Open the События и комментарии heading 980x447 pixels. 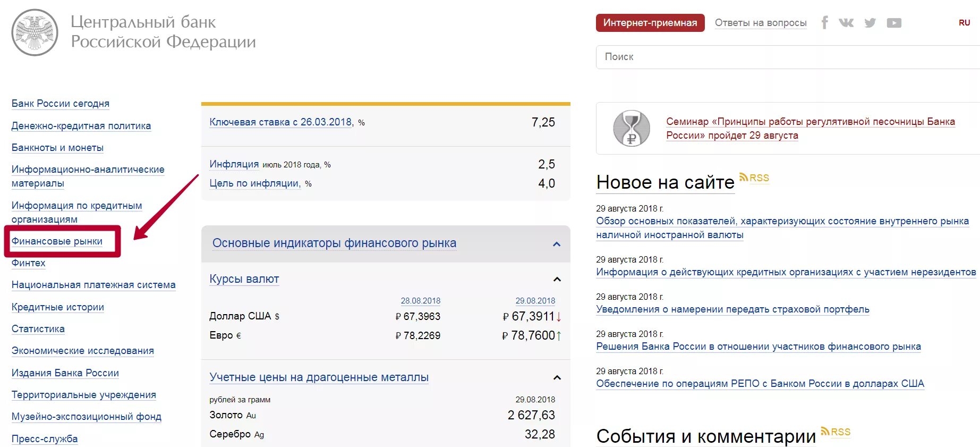click(706, 436)
